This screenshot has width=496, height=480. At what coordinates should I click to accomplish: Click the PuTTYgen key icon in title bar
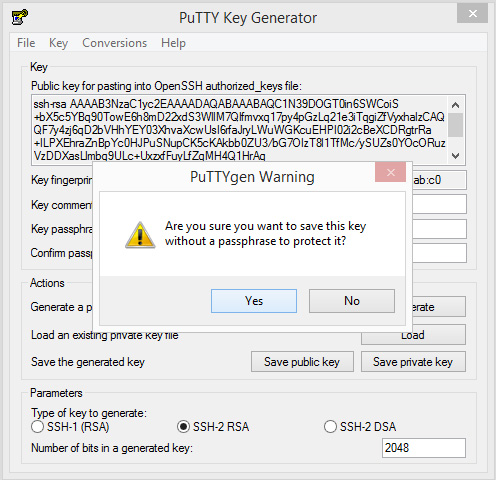(x=20, y=17)
